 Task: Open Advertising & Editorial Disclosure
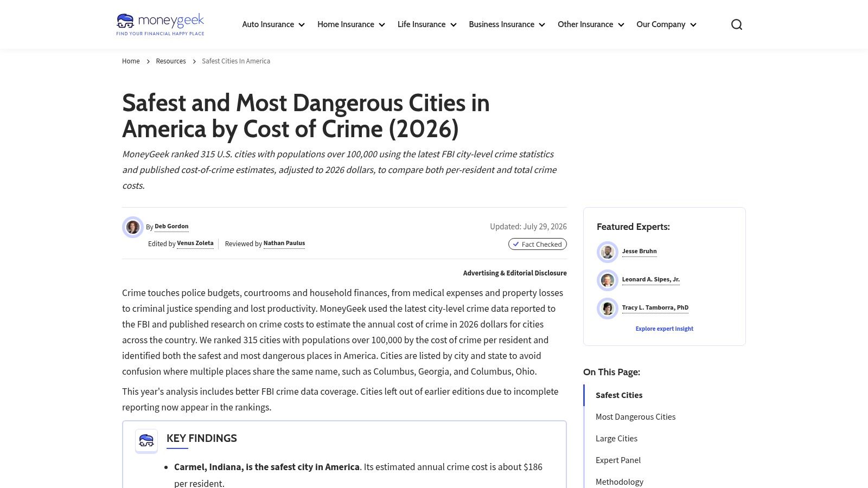click(515, 273)
